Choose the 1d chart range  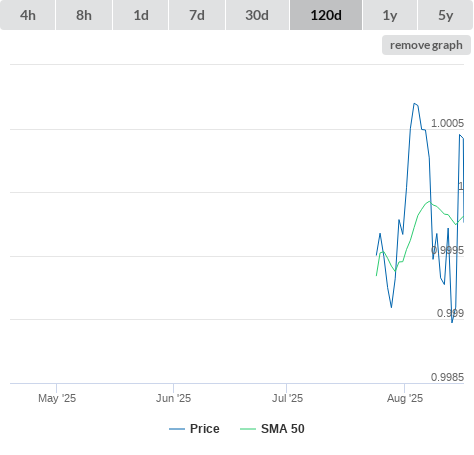141,15
